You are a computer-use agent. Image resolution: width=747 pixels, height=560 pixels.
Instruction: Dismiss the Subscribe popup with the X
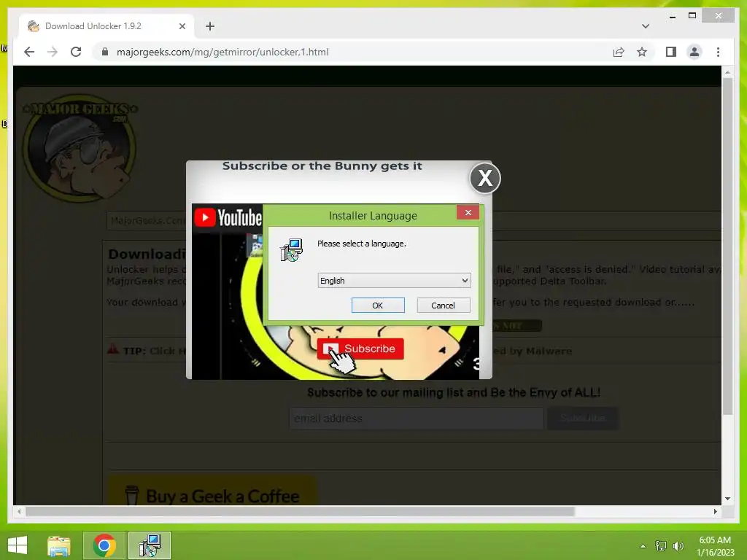point(485,178)
